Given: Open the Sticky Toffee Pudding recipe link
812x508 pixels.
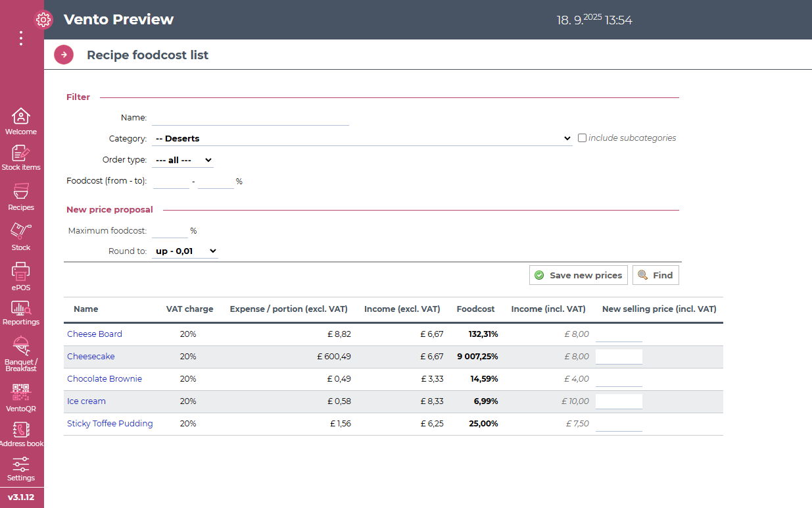Looking at the screenshot, I should pyautogui.click(x=110, y=424).
